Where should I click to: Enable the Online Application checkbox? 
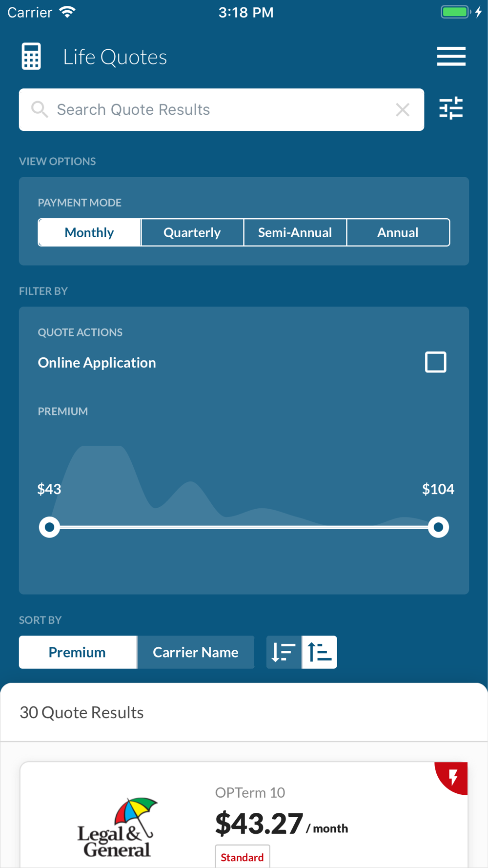(435, 362)
